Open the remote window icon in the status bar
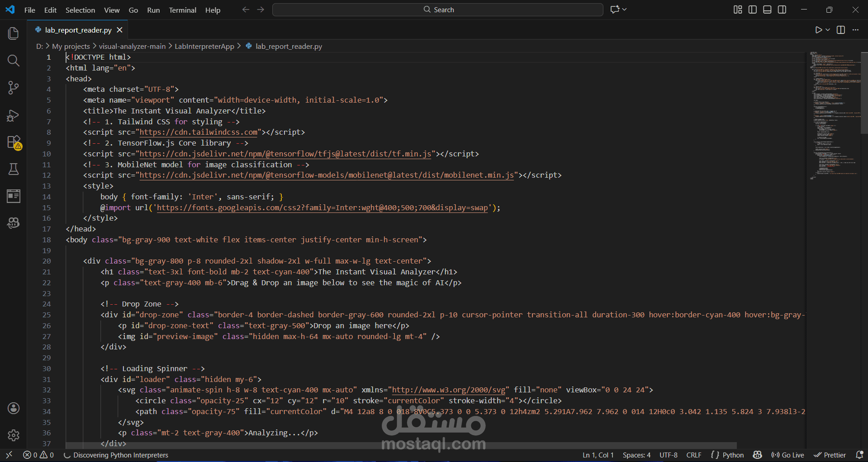 pyautogui.click(x=9, y=455)
